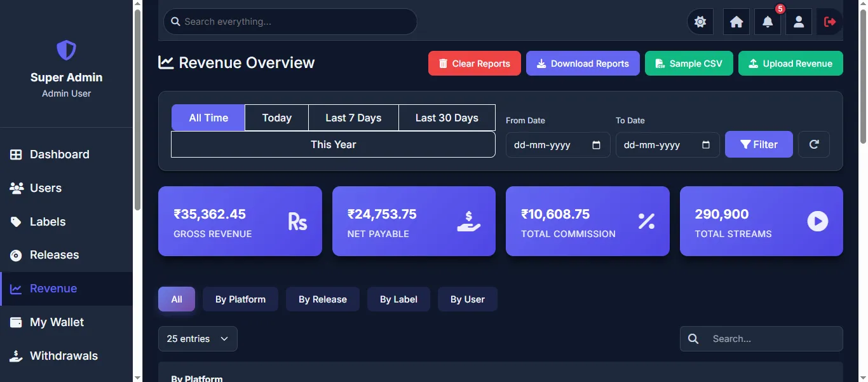Select the All Time range tab
The width and height of the screenshot is (868, 382).
(x=208, y=118)
